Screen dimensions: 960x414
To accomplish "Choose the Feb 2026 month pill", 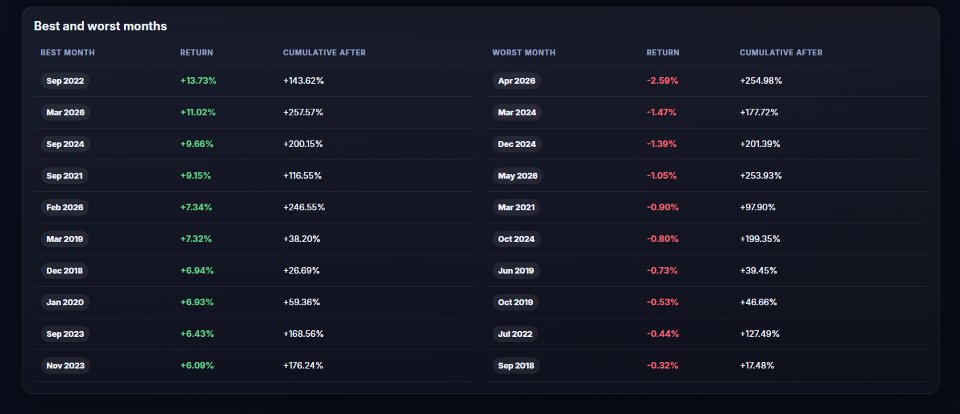I will (x=65, y=208).
